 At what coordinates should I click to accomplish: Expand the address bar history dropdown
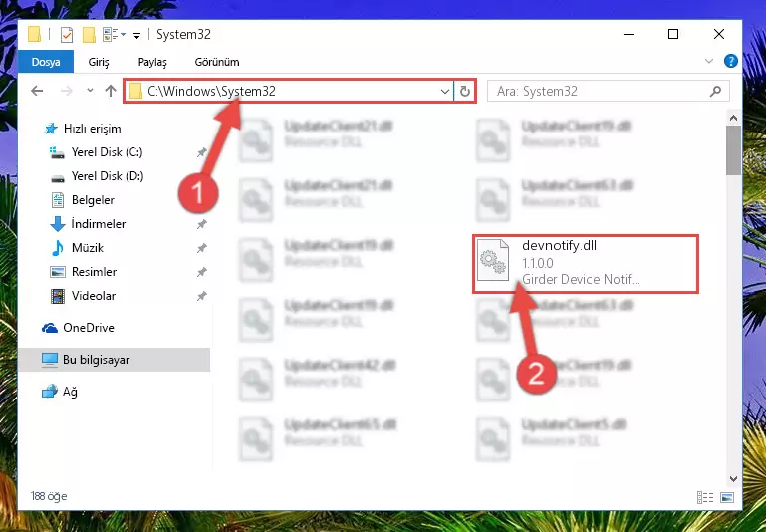pyautogui.click(x=444, y=92)
